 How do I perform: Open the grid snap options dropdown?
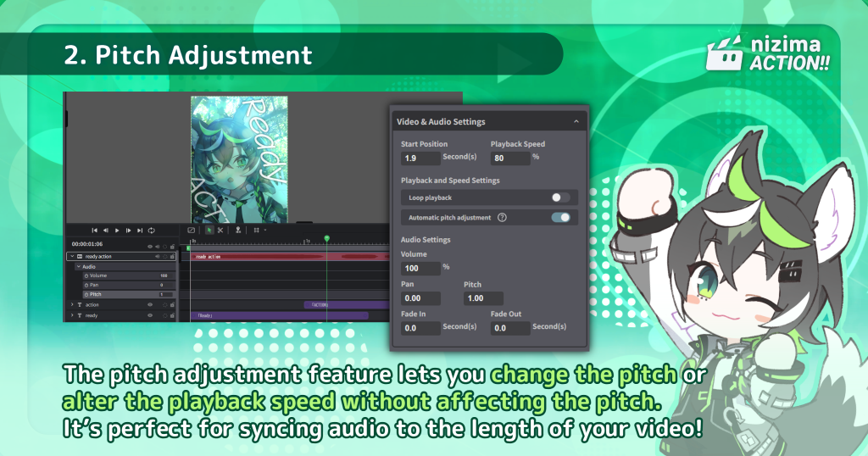(264, 230)
